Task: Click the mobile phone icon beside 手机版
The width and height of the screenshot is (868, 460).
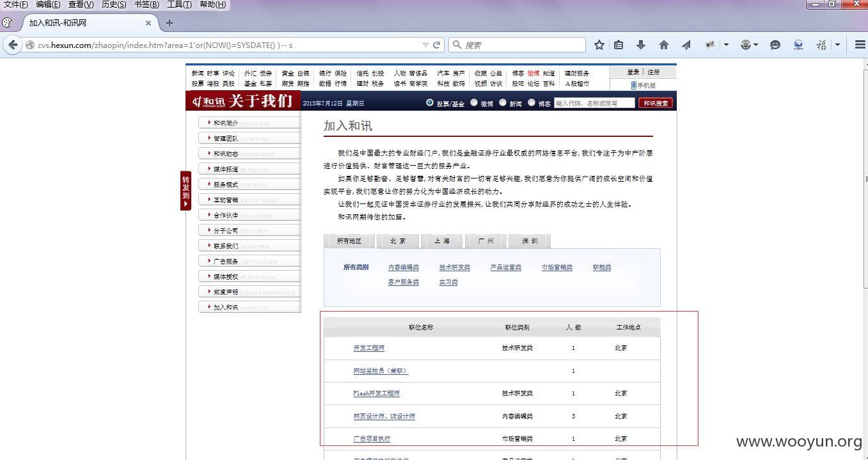Action: click(x=633, y=85)
